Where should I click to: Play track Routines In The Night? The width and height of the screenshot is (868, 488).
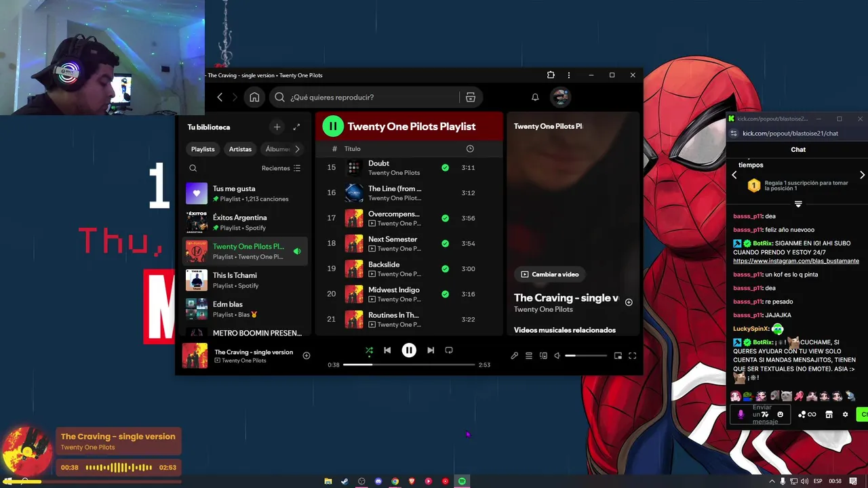pos(410,319)
